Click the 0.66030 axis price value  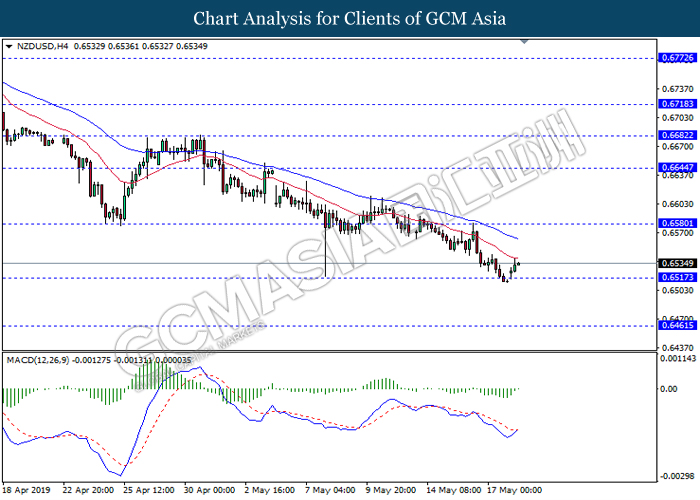coord(678,204)
